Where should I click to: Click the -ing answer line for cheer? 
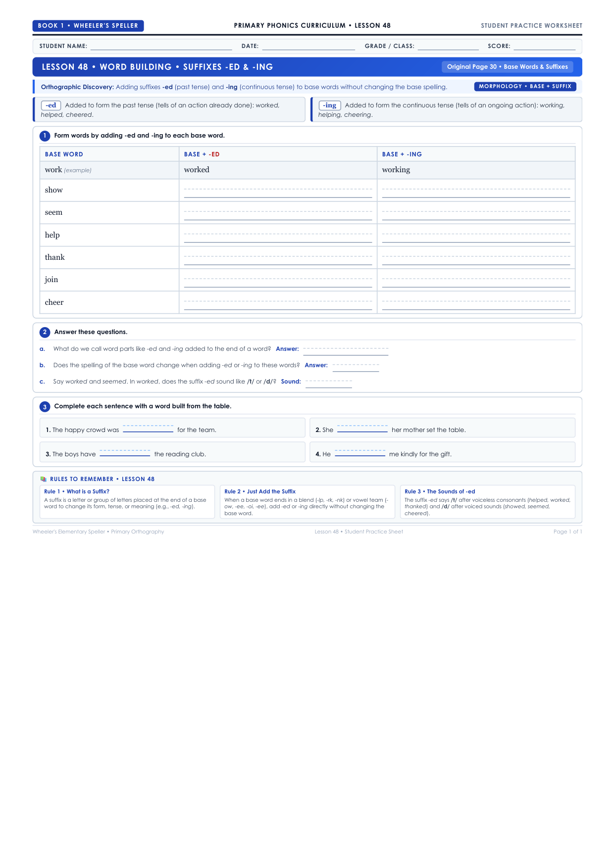pyautogui.click(x=476, y=305)
